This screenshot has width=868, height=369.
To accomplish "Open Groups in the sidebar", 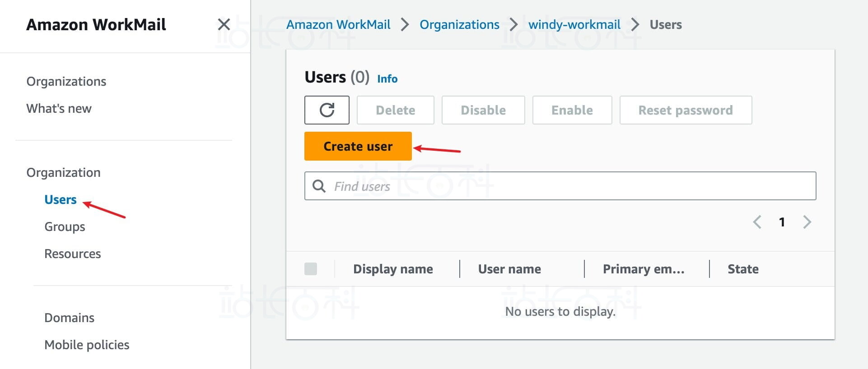I will [65, 226].
